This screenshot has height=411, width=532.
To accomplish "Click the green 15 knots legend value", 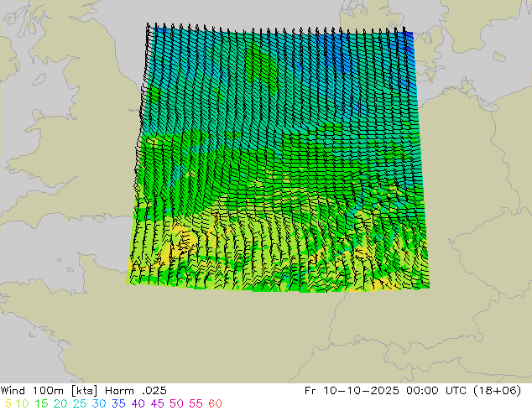I will 41,403.
